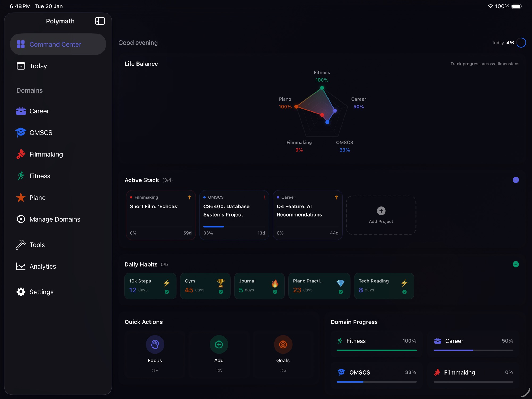
Task: Select the Career briefcase icon in sidebar
Action: (20, 111)
